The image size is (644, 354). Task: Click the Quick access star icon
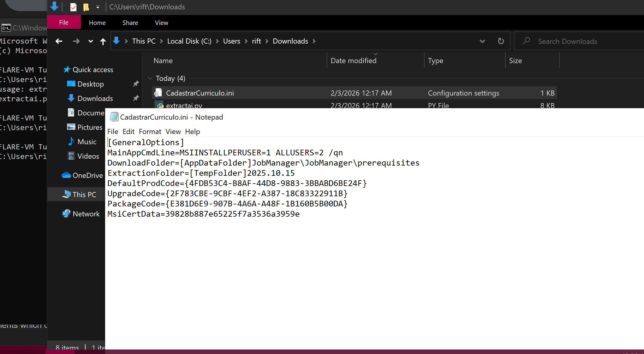[67, 69]
